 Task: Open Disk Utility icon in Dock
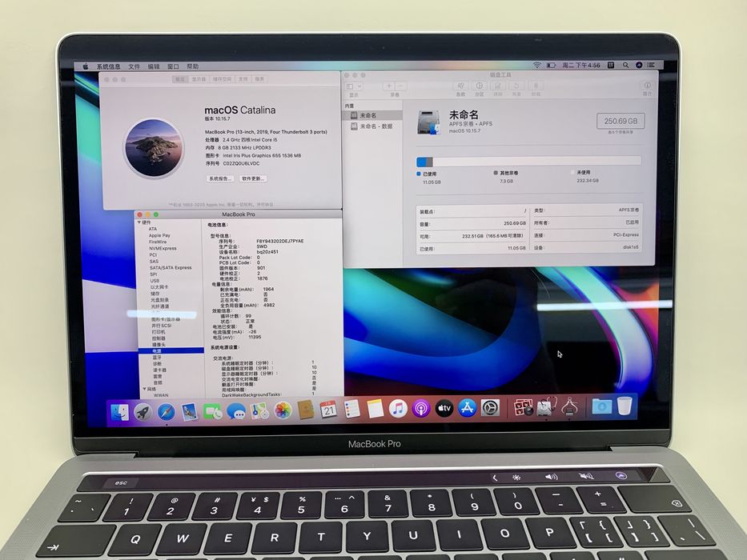pos(546,407)
